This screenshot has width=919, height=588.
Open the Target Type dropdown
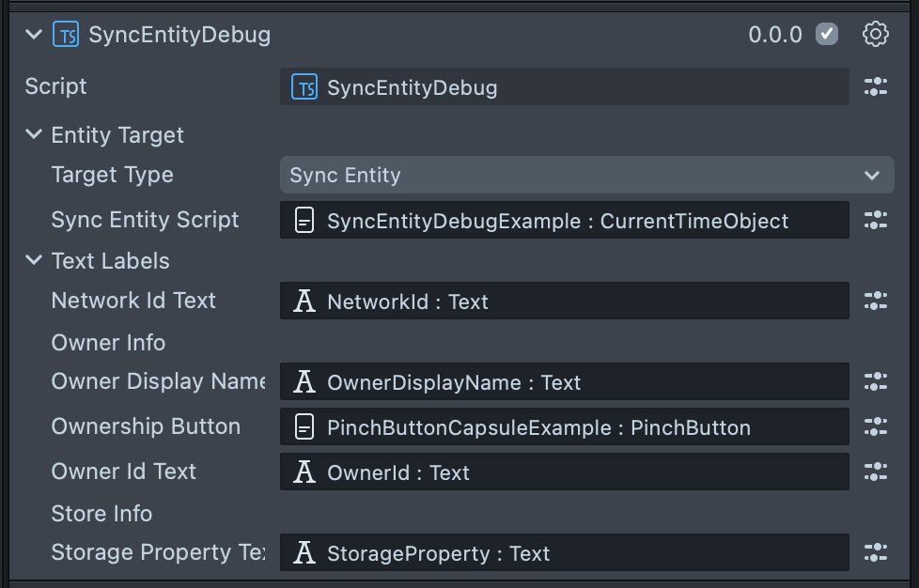pyautogui.click(x=586, y=176)
